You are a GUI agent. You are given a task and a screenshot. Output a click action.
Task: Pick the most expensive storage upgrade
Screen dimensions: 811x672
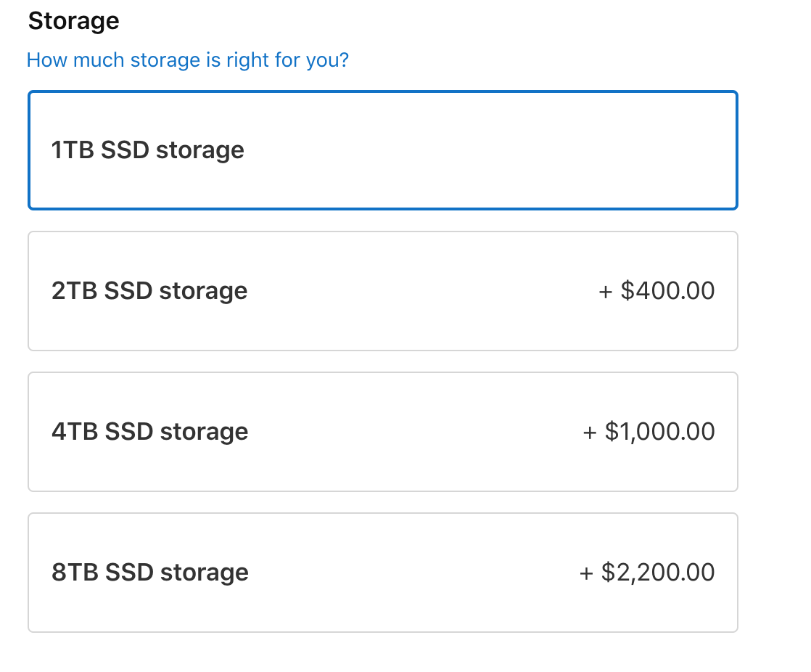point(382,573)
